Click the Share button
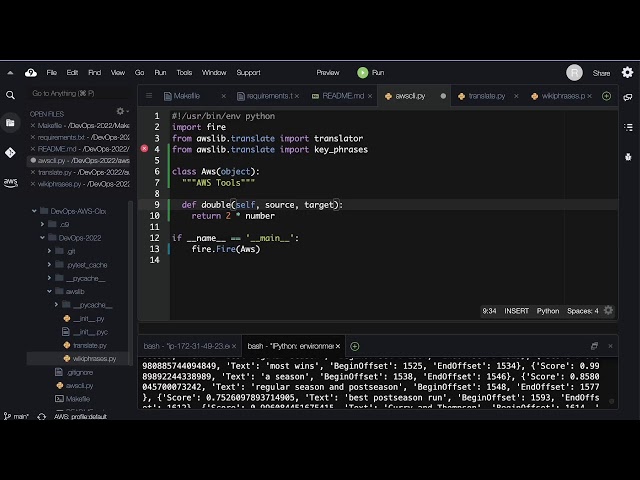 tap(601, 73)
